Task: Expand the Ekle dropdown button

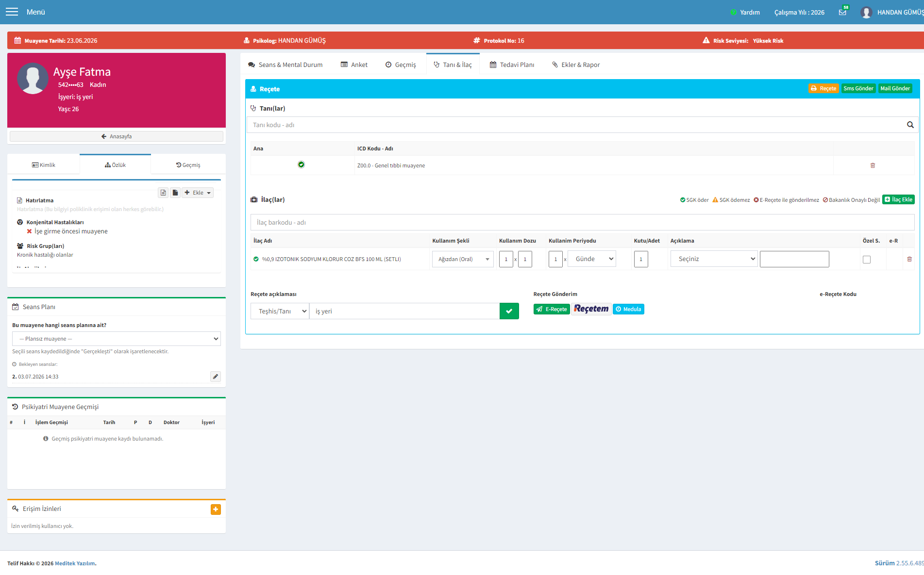Action: tap(198, 193)
